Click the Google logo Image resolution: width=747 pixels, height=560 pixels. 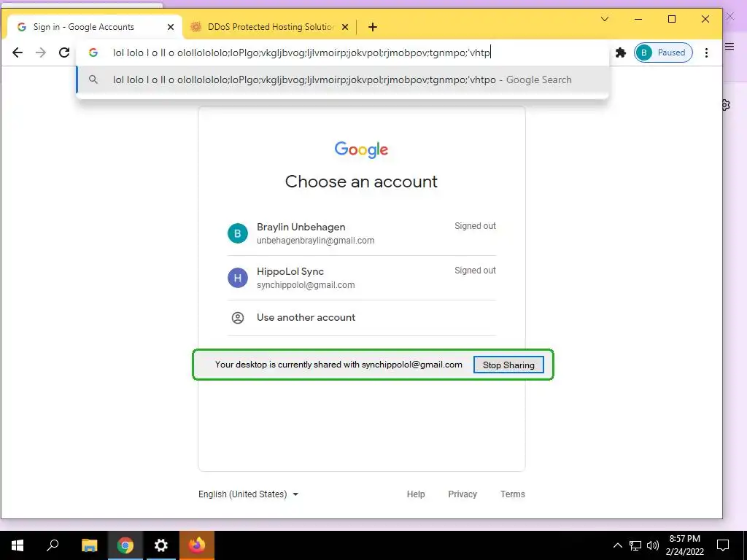[361, 149]
